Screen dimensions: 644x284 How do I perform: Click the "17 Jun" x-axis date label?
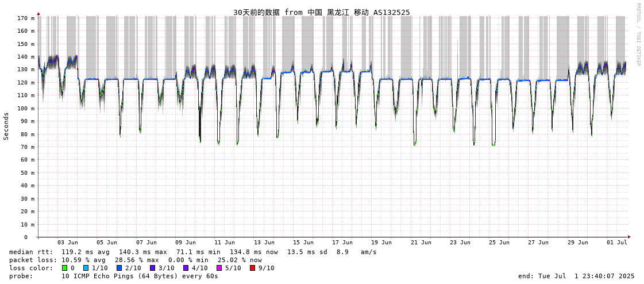pyautogui.click(x=342, y=243)
